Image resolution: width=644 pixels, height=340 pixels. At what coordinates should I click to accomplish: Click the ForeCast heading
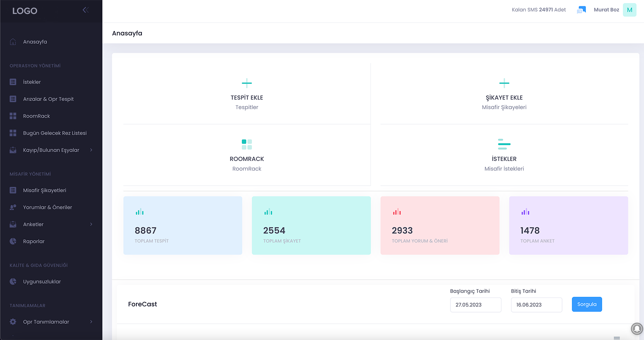(x=143, y=304)
